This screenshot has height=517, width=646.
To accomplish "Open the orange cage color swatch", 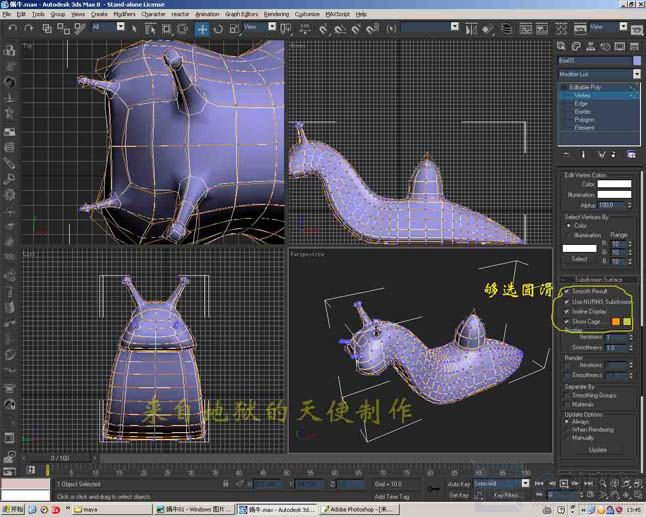I will (x=616, y=321).
